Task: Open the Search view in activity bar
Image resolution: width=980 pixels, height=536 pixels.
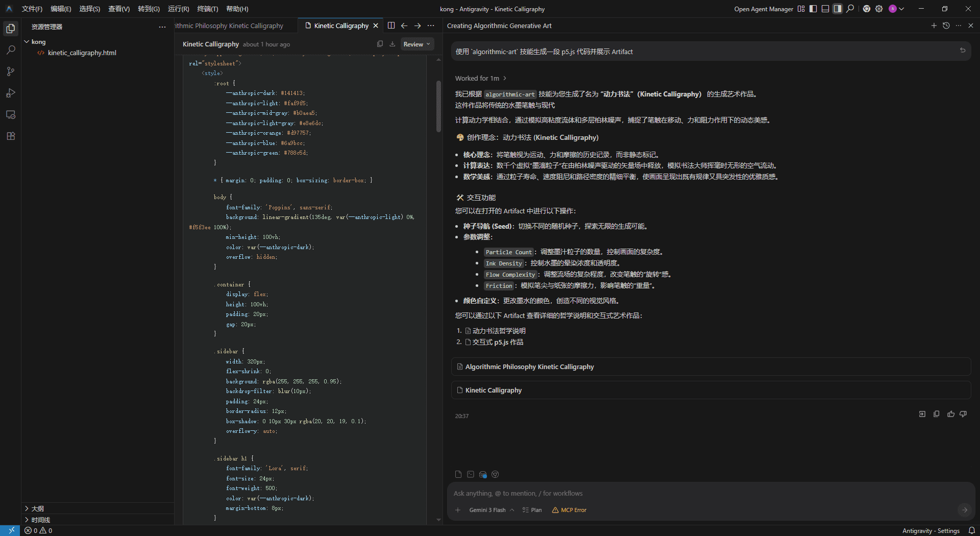Action: pyautogui.click(x=11, y=50)
